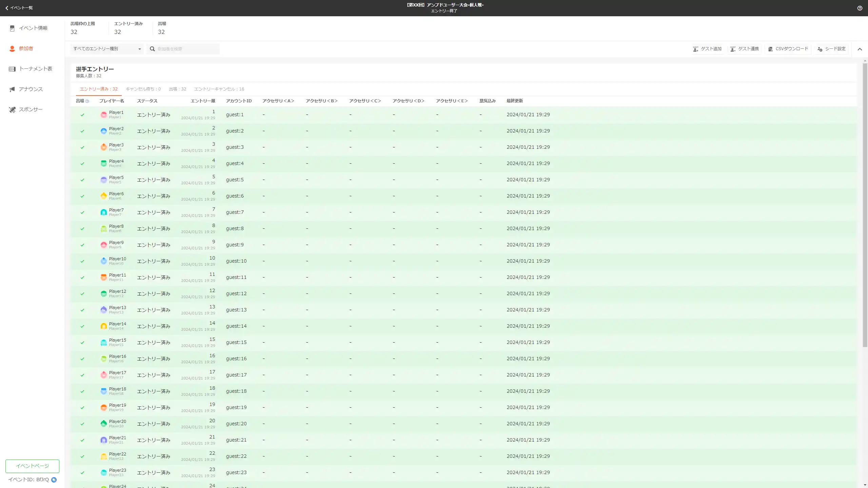This screenshot has height=488, width=868.
Task: Click the search magnifier icon
Action: point(152,49)
